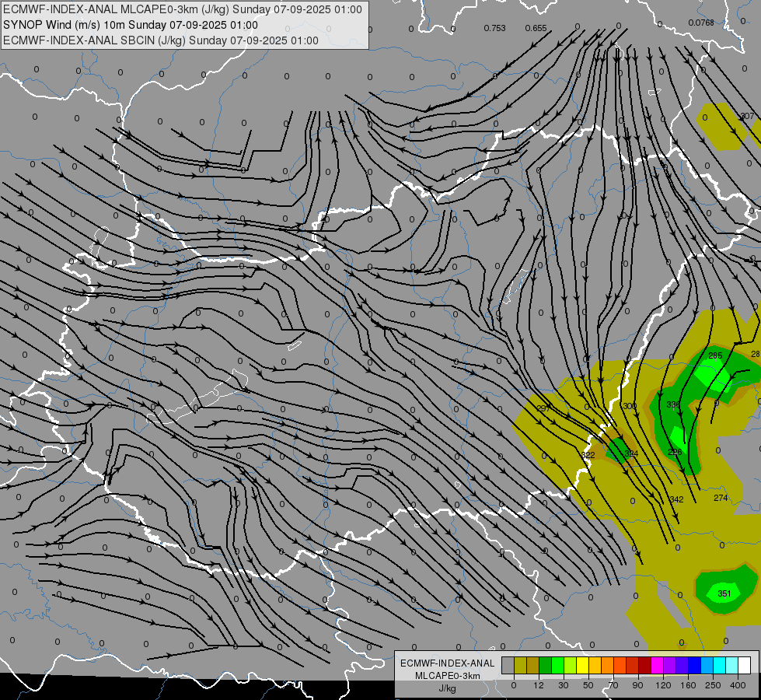Click the map value 226
This screenshot has height=700, width=761.
[675, 452]
